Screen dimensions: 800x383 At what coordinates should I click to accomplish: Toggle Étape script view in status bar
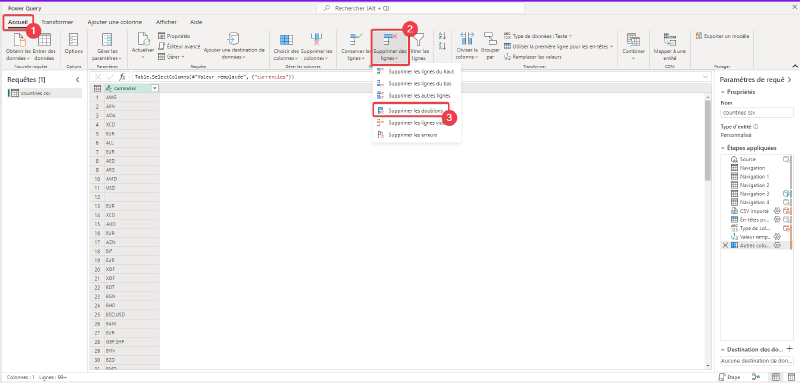[x=729, y=377]
